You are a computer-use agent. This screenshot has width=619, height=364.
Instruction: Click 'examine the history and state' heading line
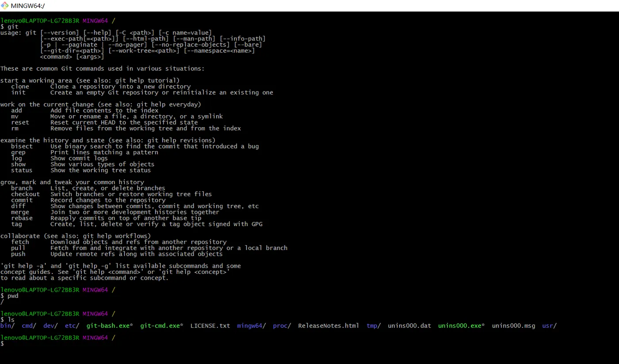(108, 140)
